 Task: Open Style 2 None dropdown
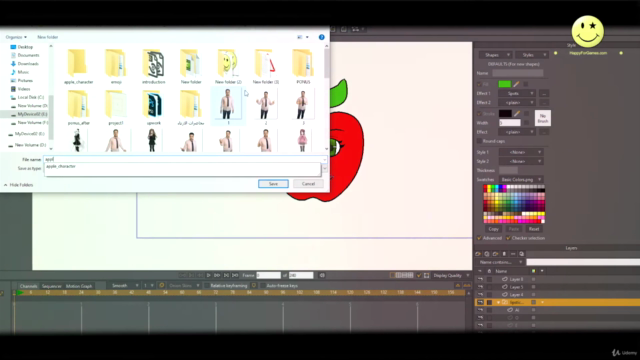(x=520, y=161)
